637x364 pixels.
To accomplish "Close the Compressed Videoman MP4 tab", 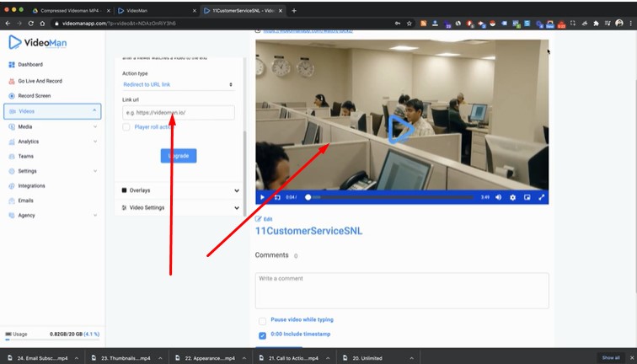I will coord(109,11).
